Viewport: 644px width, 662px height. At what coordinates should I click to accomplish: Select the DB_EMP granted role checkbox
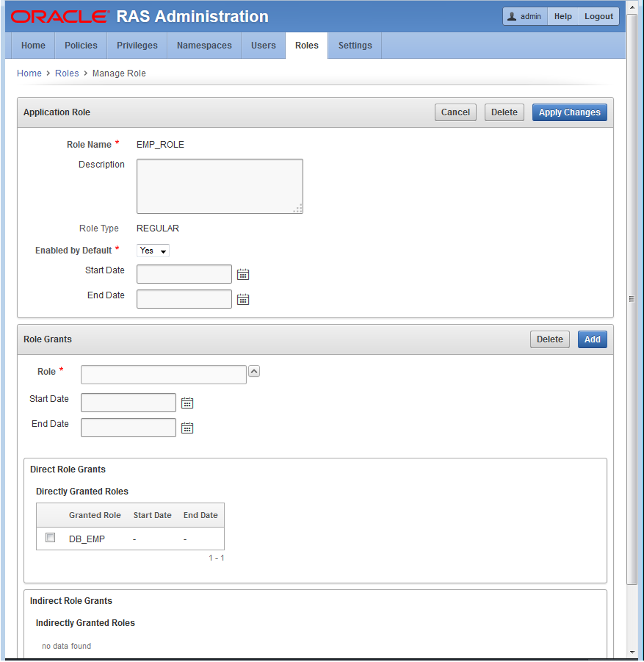(51, 538)
